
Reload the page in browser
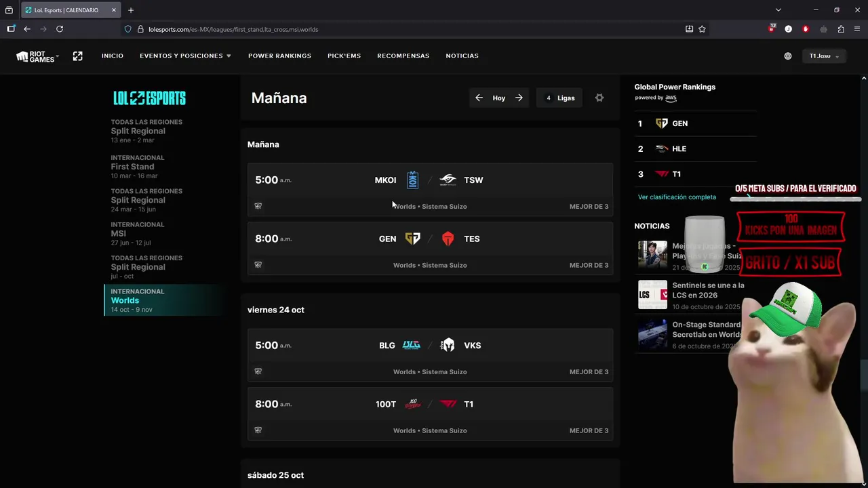pyautogui.click(x=60, y=29)
